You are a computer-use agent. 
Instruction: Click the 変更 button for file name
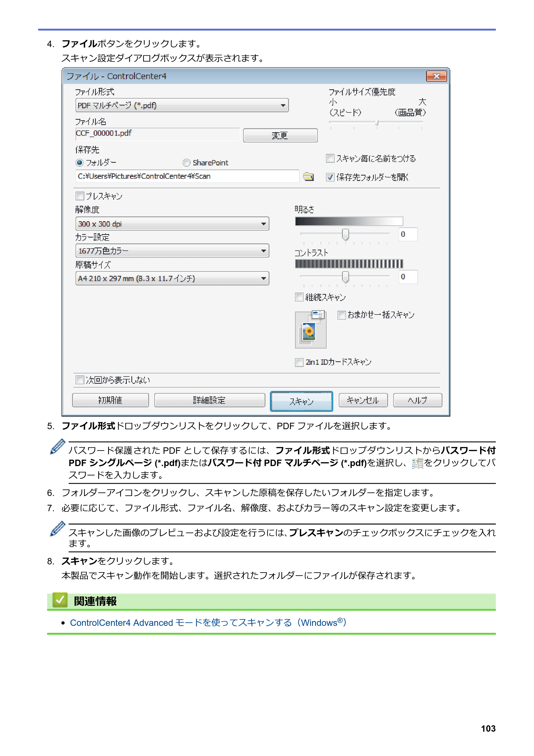pyautogui.click(x=280, y=135)
